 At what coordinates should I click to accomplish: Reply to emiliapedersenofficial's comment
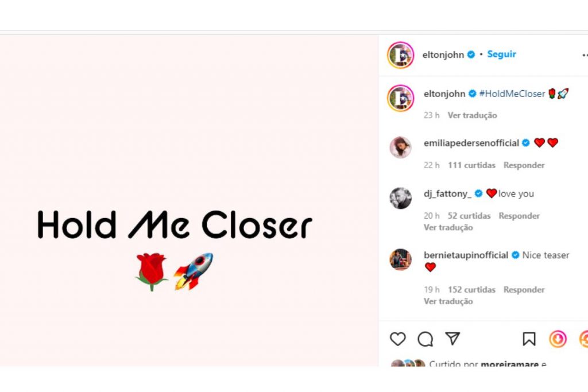point(524,165)
